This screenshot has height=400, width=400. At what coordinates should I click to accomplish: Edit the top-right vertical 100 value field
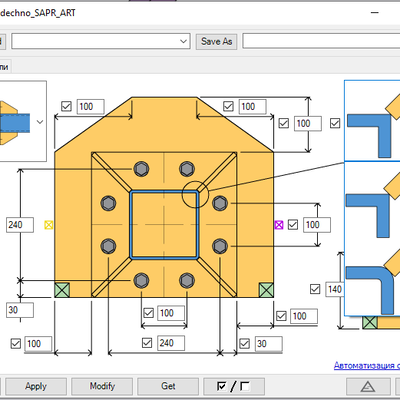(x=308, y=123)
